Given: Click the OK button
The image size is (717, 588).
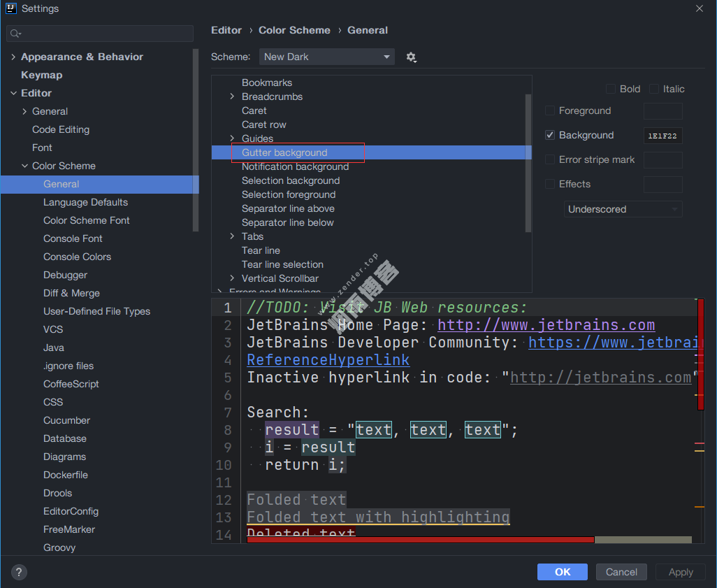Looking at the screenshot, I should click(563, 572).
